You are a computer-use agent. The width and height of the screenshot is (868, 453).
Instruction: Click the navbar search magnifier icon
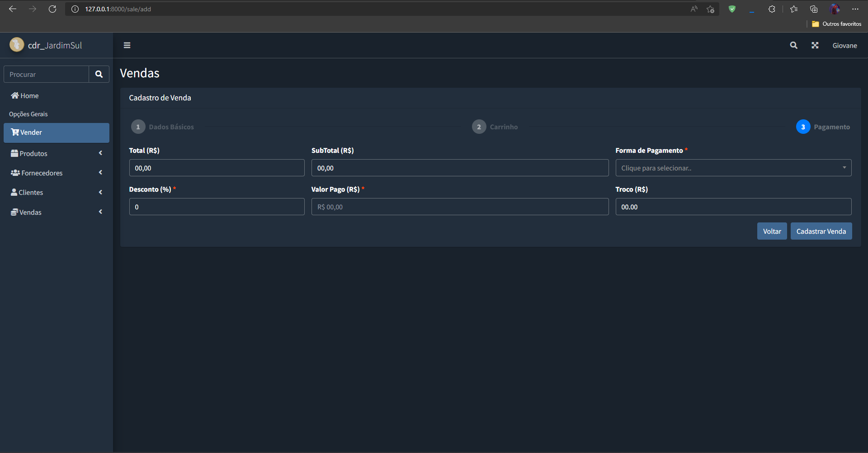793,45
